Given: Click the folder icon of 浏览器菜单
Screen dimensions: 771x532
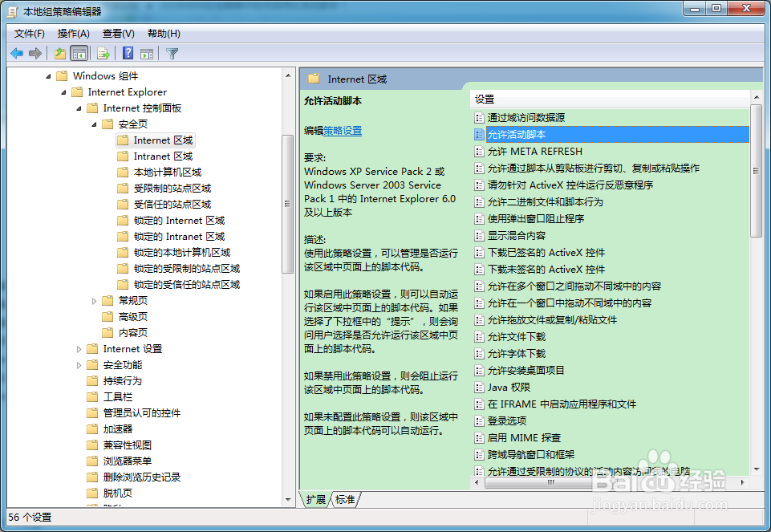Looking at the screenshot, I should click(x=92, y=461).
